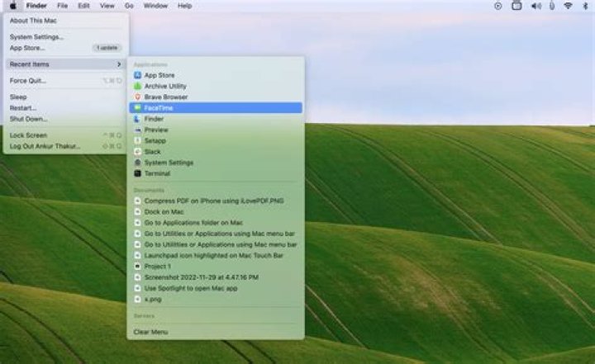Open the Apple menu icon
Viewport: 595px width, 364px height.
(13, 6)
